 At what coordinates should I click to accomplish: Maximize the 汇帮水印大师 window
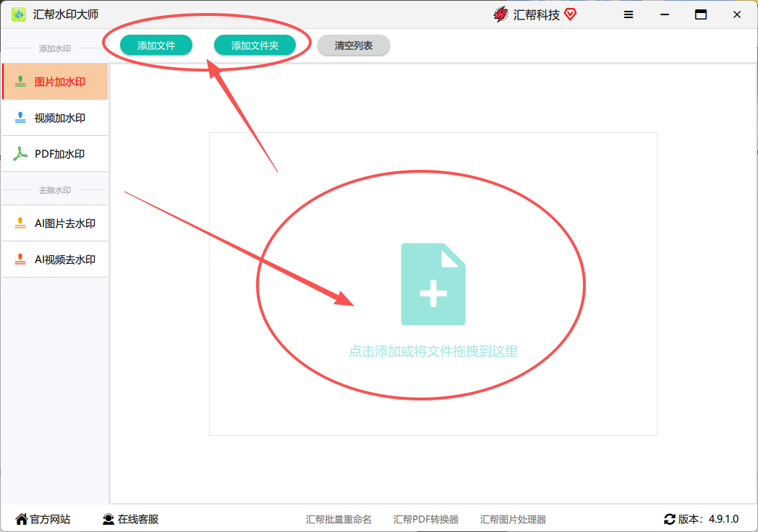[700, 14]
